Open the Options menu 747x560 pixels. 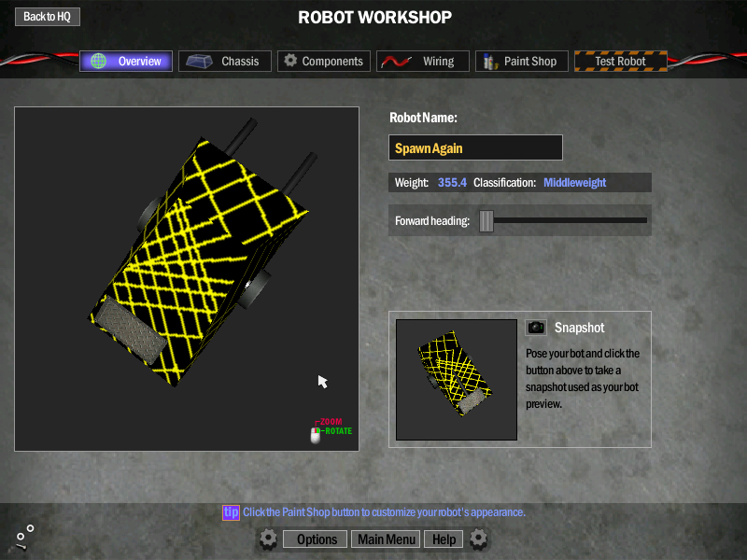(317, 539)
